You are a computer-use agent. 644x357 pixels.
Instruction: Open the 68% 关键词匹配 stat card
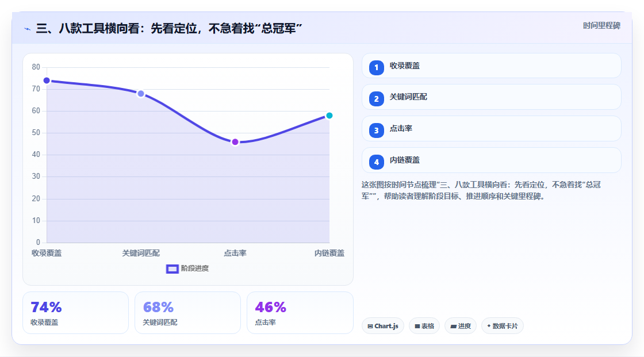tap(187, 313)
